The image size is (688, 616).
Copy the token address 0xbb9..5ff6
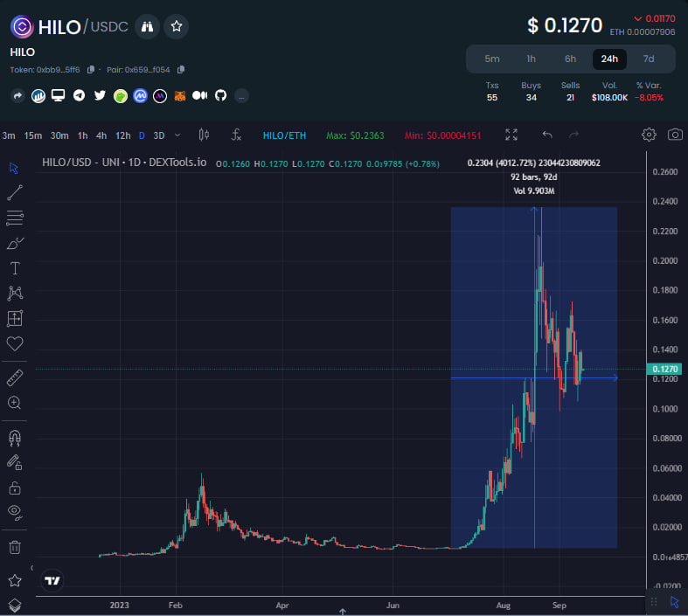click(91, 70)
